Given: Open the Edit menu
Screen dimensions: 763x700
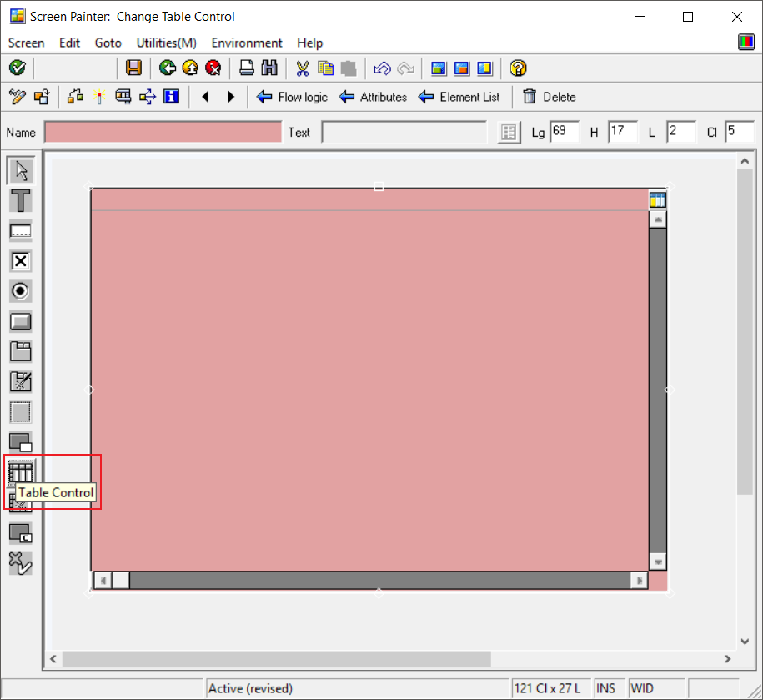Looking at the screenshot, I should pyautogui.click(x=69, y=43).
